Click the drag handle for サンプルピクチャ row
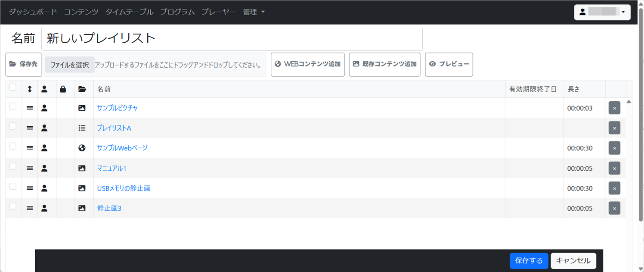 coord(30,108)
